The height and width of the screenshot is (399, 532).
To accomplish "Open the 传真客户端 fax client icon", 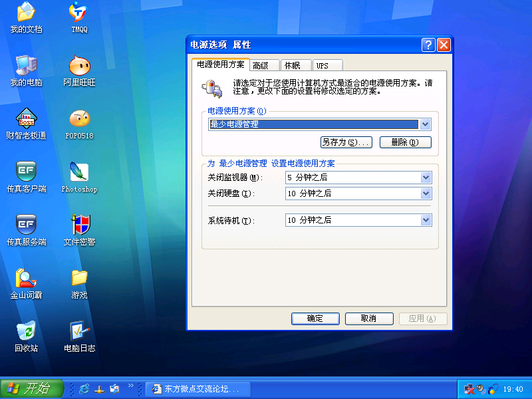I will [x=26, y=172].
